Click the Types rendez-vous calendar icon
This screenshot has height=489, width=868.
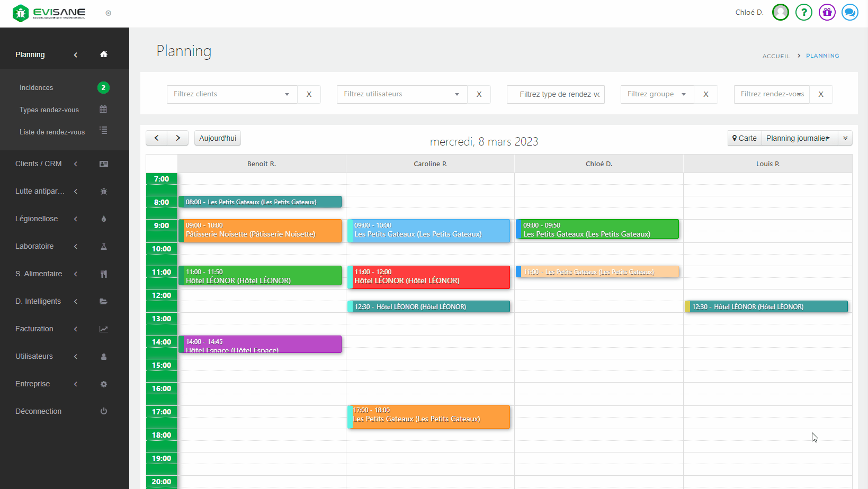103,110
